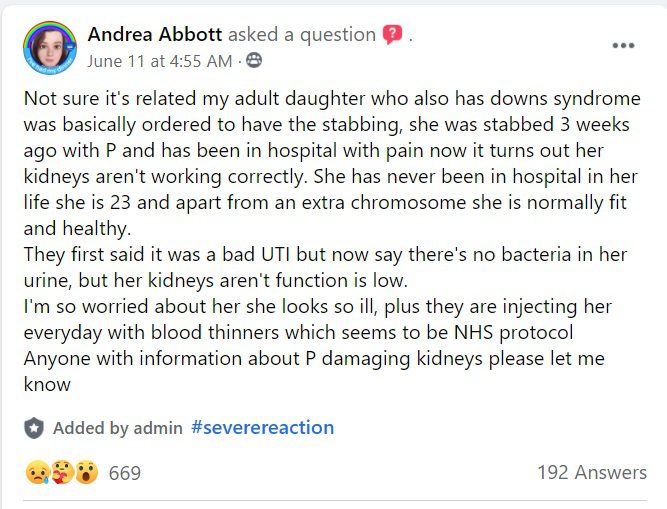The width and height of the screenshot is (667, 509).
Task: Open the June 11 at 4:55 AM timestamp
Action: pyautogui.click(x=160, y=61)
